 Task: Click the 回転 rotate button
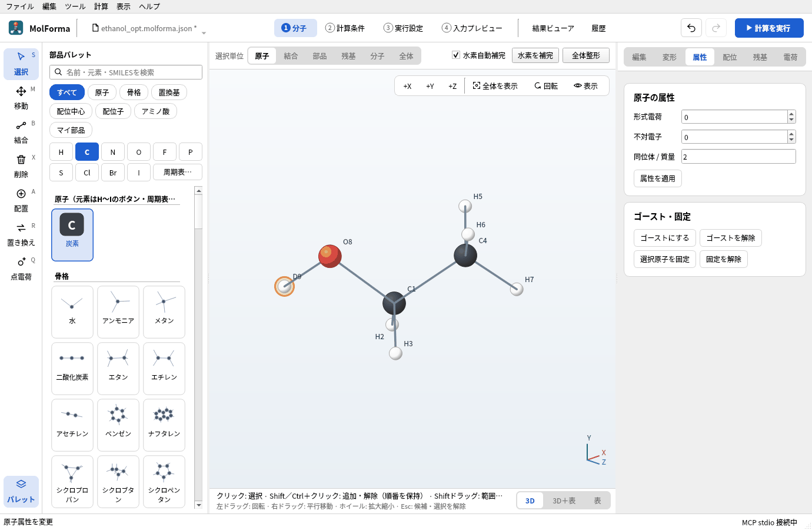(546, 86)
